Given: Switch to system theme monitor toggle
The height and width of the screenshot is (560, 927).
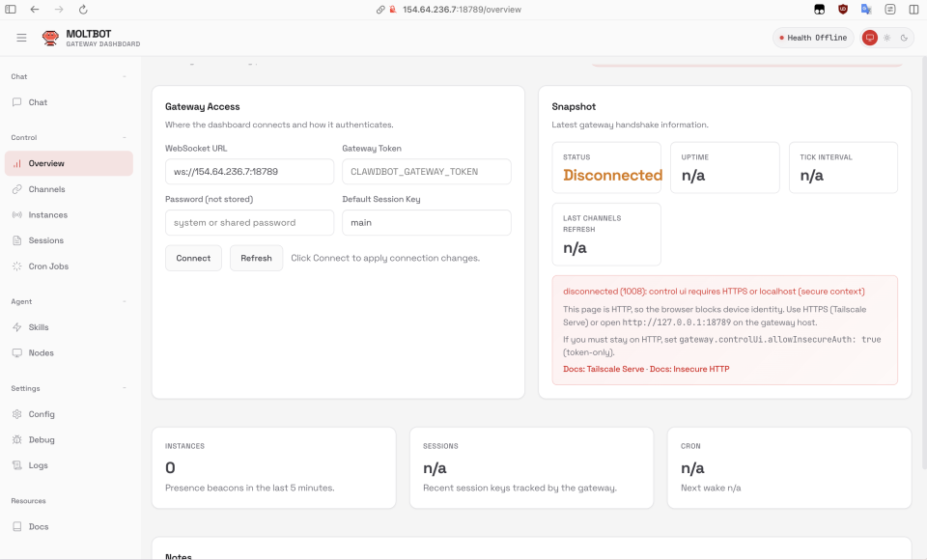Looking at the screenshot, I should (870, 38).
